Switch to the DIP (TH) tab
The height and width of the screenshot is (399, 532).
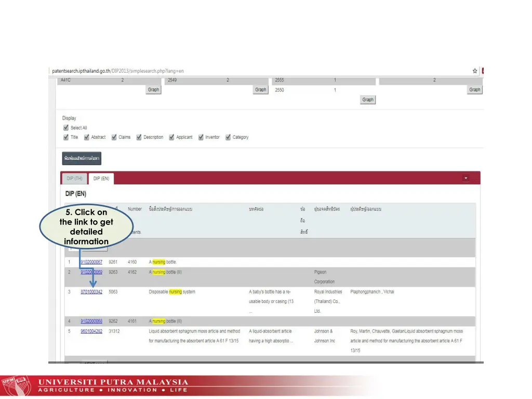pyautogui.click(x=74, y=179)
